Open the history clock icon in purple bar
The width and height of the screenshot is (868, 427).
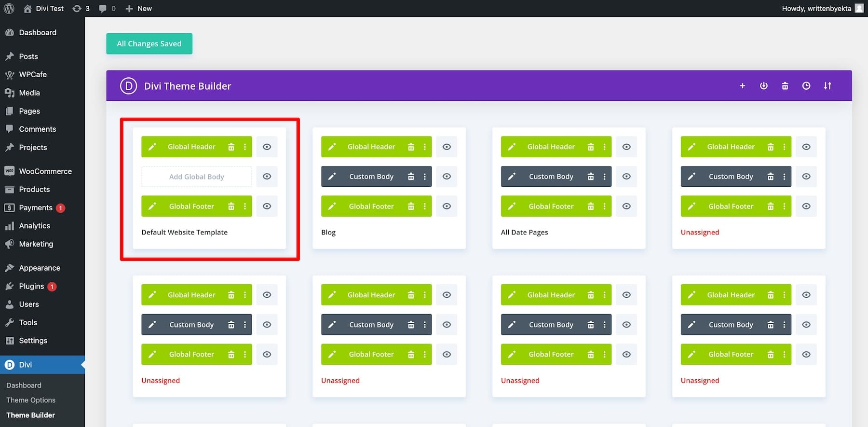click(x=806, y=86)
